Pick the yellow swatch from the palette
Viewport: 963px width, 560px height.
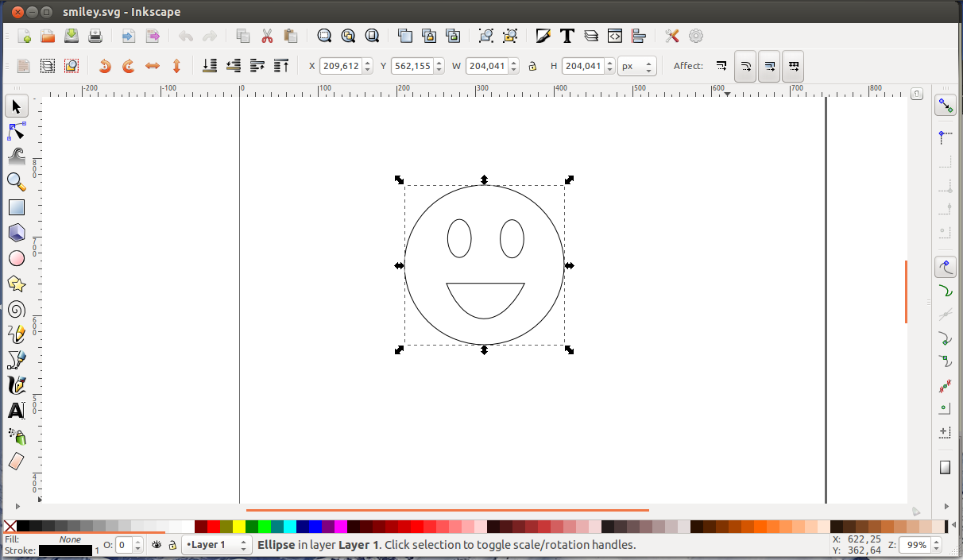pyautogui.click(x=239, y=526)
